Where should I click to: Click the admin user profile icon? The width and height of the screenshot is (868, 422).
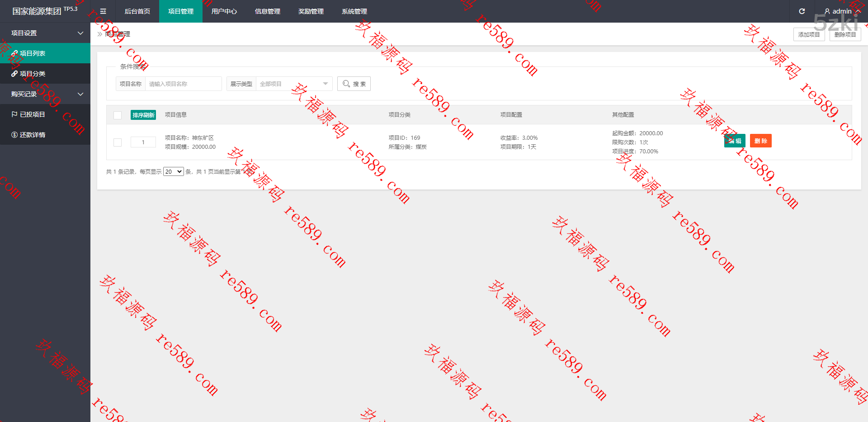coord(827,11)
